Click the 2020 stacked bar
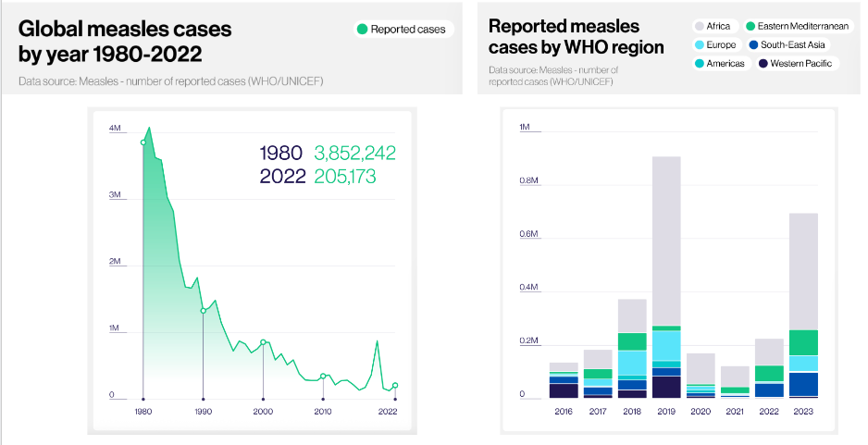 point(701,376)
